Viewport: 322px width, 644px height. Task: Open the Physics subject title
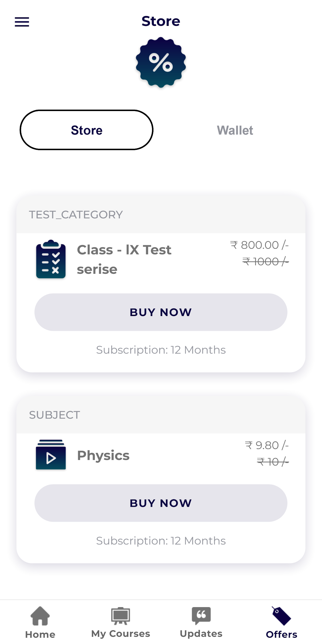tap(103, 455)
